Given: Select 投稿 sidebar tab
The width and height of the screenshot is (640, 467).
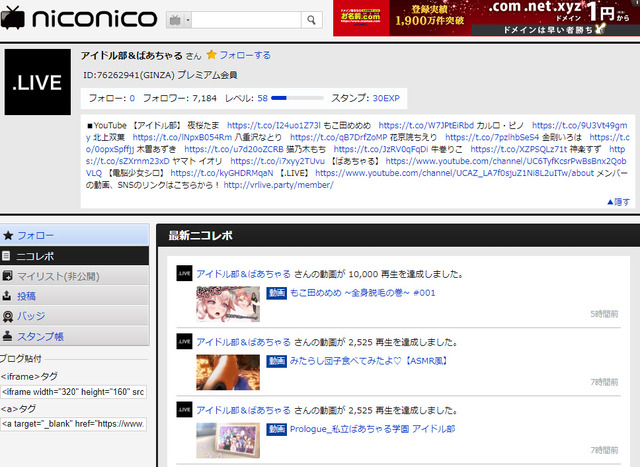Looking at the screenshot, I should coord(74,296).
